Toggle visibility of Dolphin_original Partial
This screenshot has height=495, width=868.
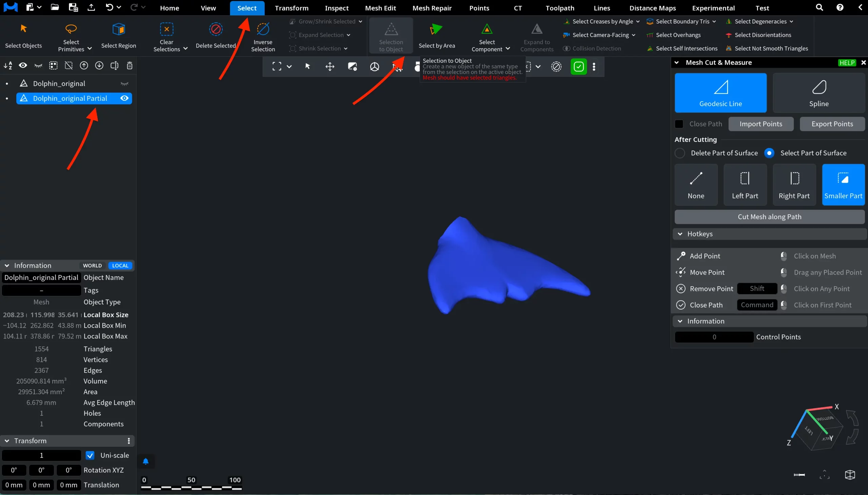click(124, 98)
